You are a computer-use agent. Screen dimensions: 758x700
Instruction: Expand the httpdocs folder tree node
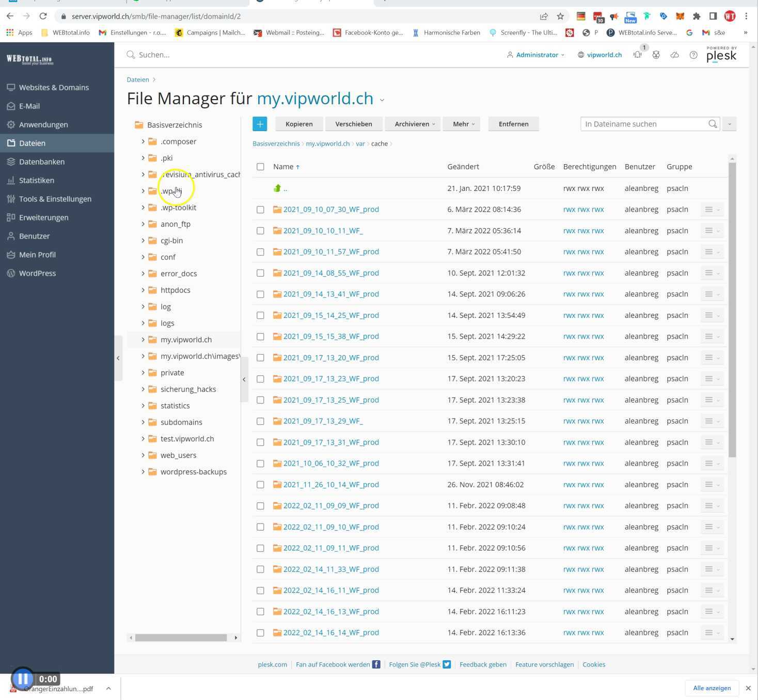[143, 290]
